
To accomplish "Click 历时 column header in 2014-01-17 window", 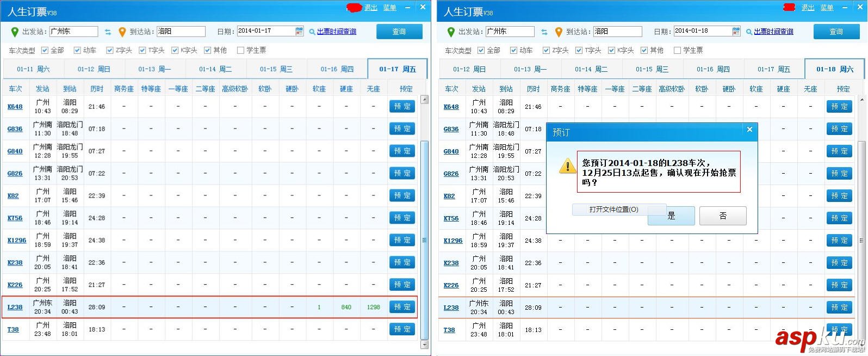I will tap(97, 89).
